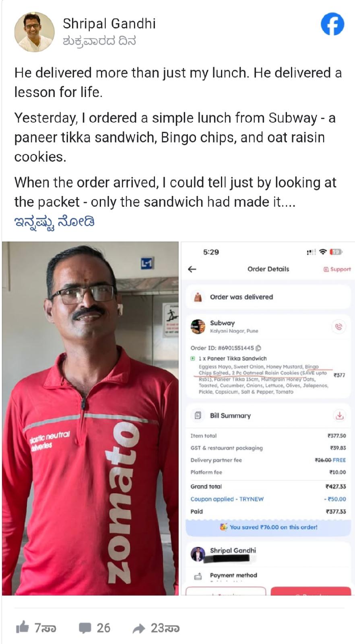Image resolution: width=355 pixels, height=644 pixels.
Task: Tap the 'You saved ₹76.00' savings banner
Action: tap(268, 527)
